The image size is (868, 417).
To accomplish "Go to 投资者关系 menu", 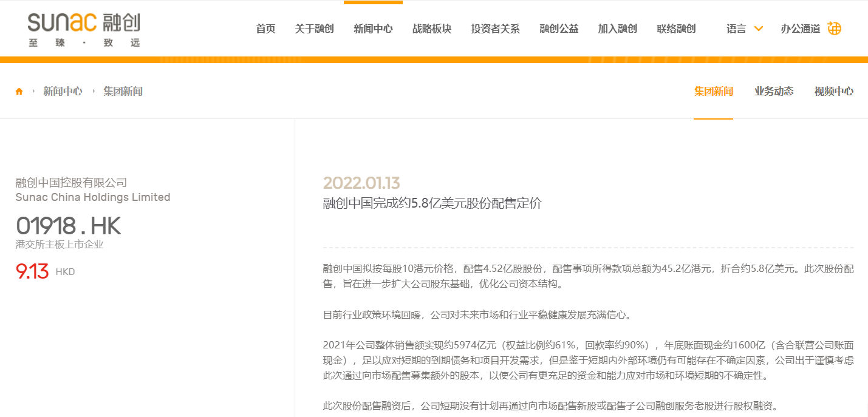I will click(496, 29).
